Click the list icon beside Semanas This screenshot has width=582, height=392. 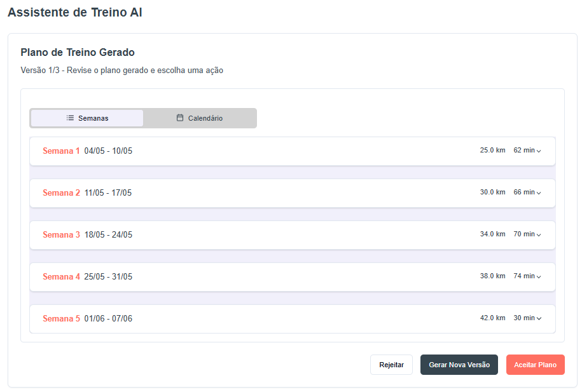point(70,118)
